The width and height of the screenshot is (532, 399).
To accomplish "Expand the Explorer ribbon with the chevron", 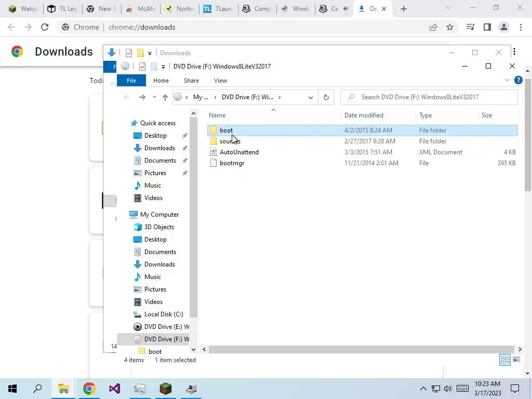I will [x=507, y=80].
